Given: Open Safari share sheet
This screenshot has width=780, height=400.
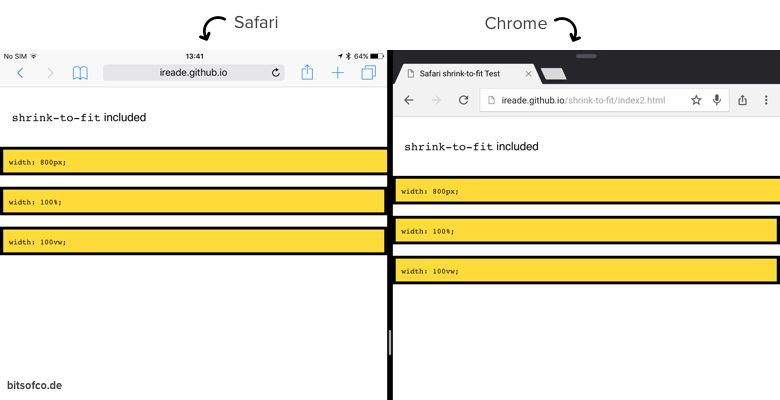Looking at the screenshot, I should [307, 72].
